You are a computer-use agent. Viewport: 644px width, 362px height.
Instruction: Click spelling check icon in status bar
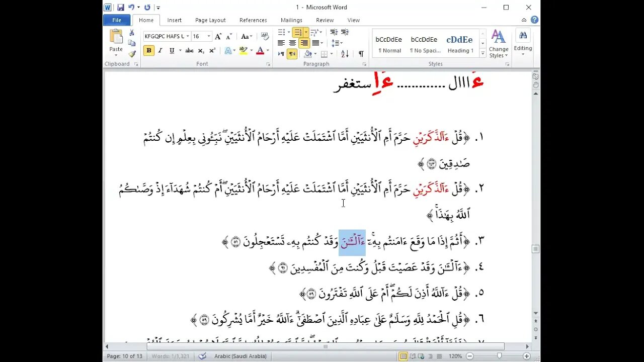[x=202, y=356]
